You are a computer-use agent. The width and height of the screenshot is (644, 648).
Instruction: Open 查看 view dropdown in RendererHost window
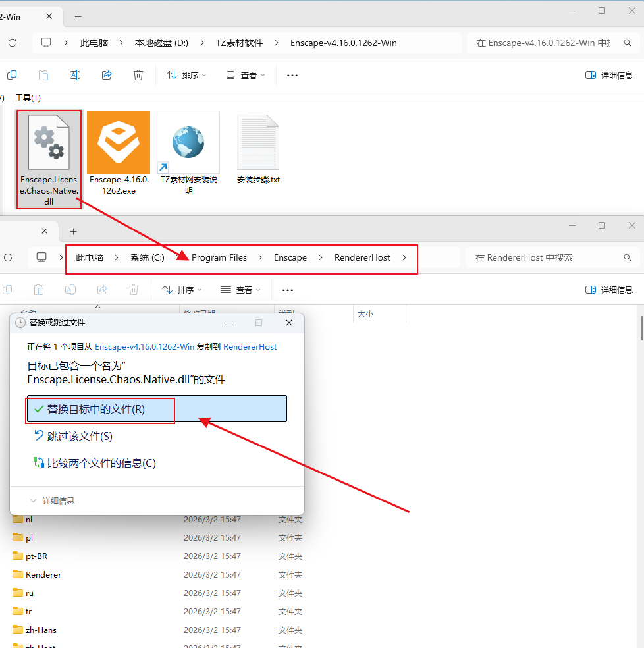click(x=240, y=290)
